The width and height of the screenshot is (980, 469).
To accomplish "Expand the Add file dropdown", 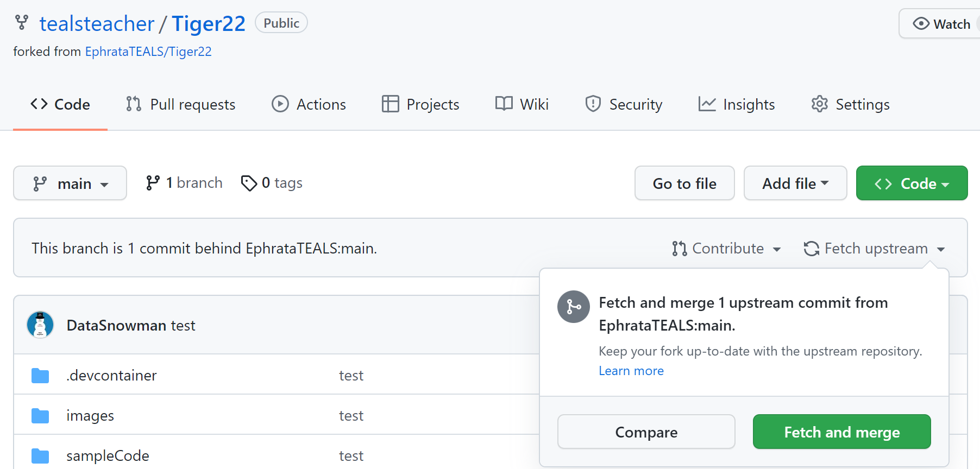I will coord(795,183).
